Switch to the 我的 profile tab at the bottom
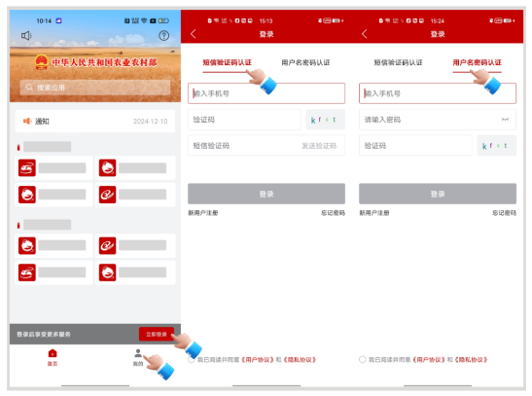The height and width of the screenshot is (396, 532). coord(138,357)
